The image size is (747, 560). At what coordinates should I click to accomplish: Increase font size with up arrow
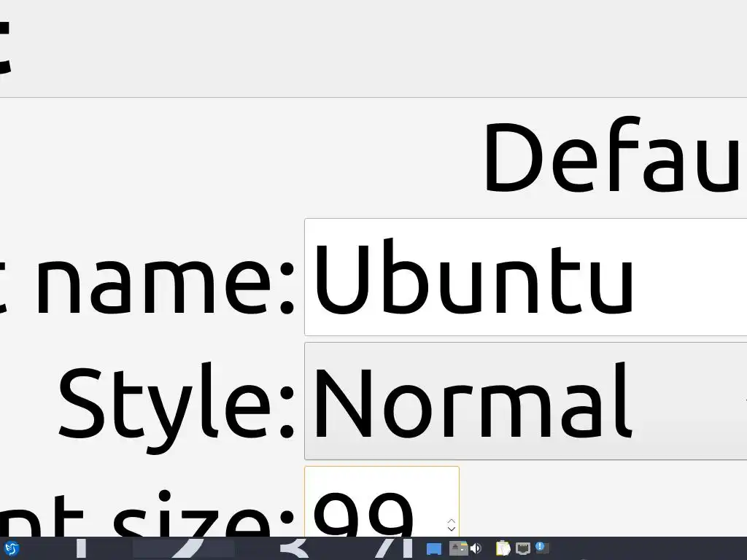(451, 521)
